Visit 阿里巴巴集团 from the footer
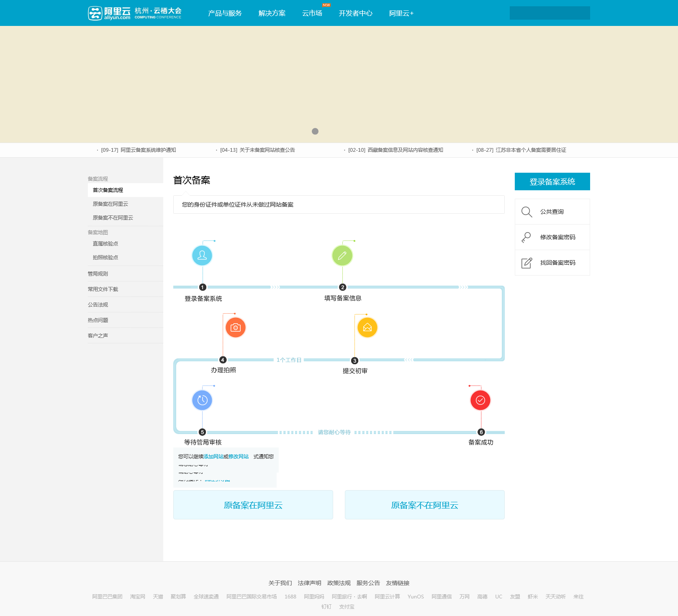The image size is (678, 616). point(107,597)
